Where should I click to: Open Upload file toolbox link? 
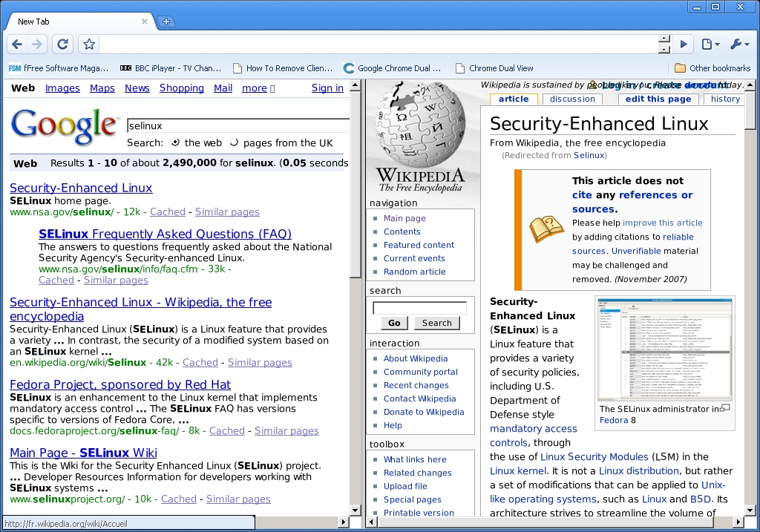pyautogui.click(x=405, y=486)
